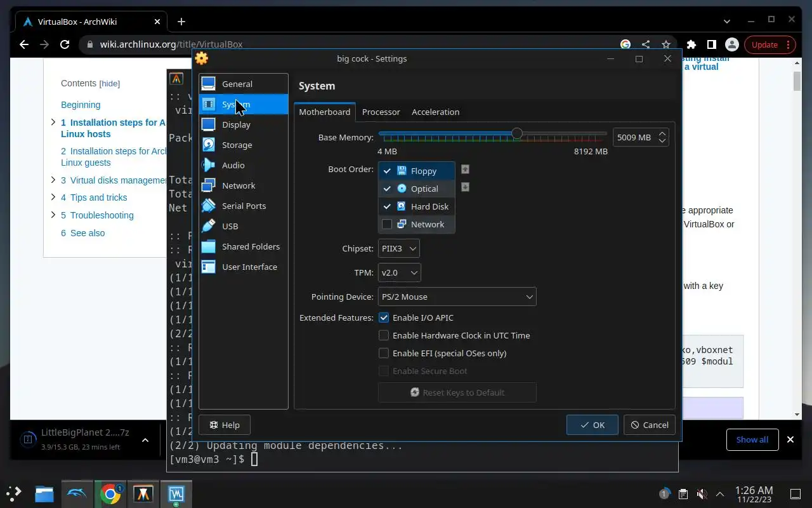
Task: Show hidden system tray icons
Action: [x=720, y=493]
